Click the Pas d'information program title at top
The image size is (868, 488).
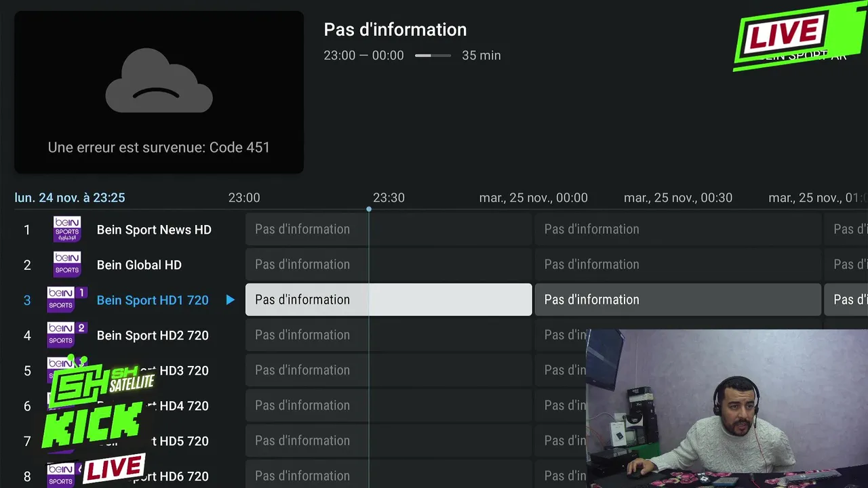[395, 30]
